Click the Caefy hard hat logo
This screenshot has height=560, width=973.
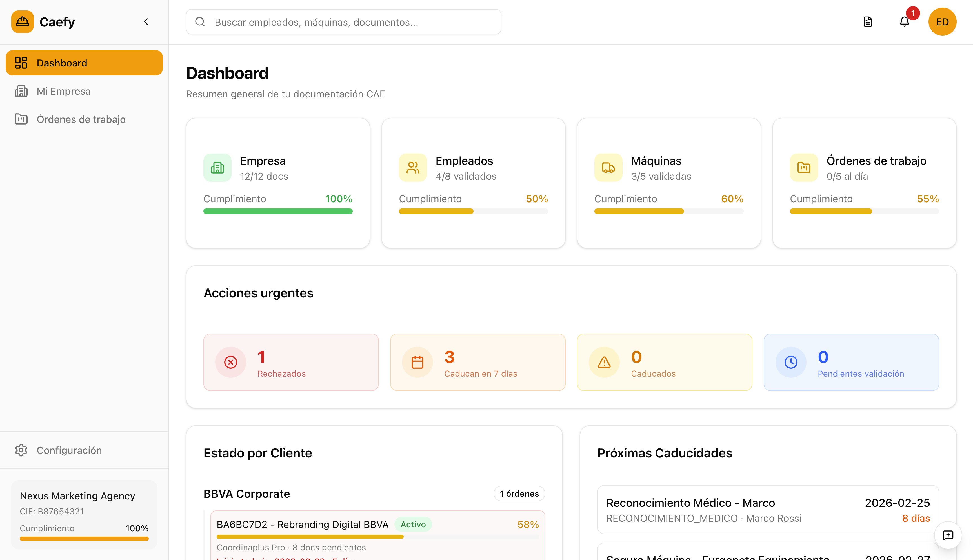(22, 21)
